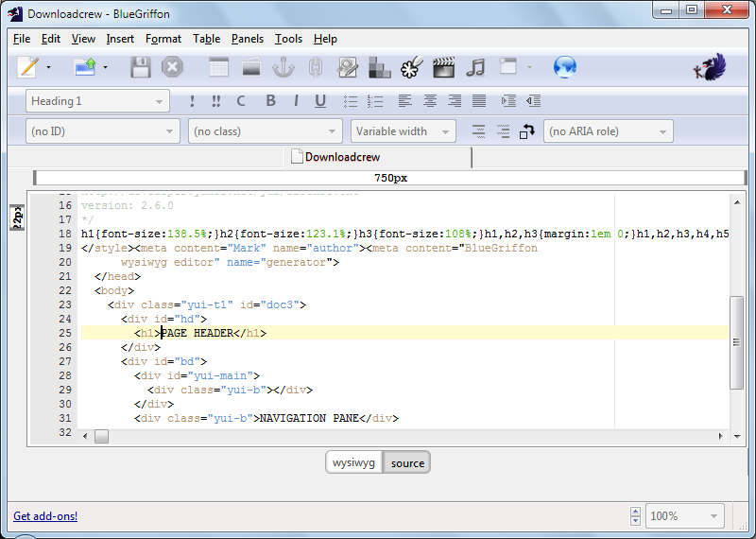Open the Heading 1 paragraph format dropdown

click(97, 101)
